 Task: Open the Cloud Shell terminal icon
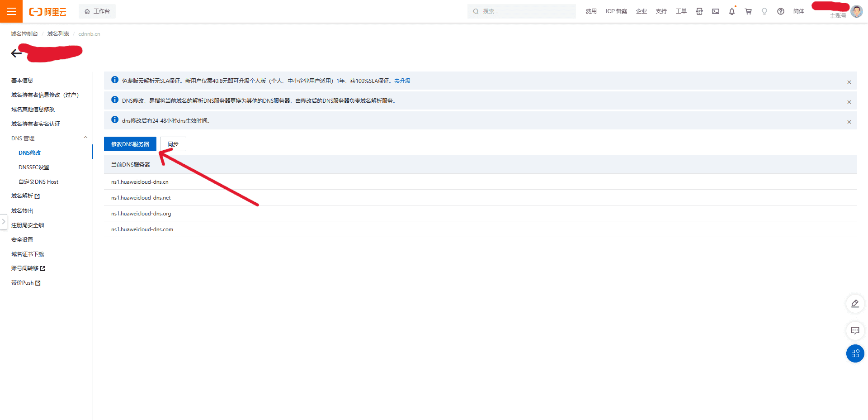coord(716,11)
